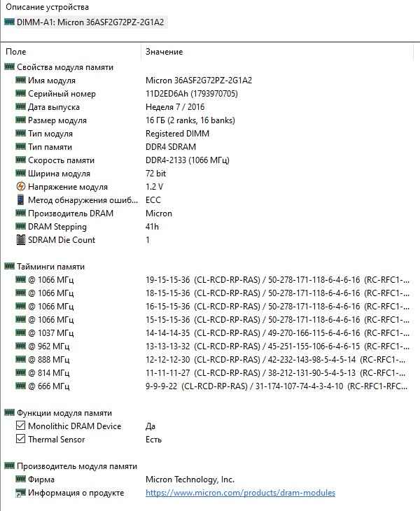The width and height of the screenshot is (420, 511).
Task: Open the micron.com dram-modules link
Action: (x=241, y=493)
